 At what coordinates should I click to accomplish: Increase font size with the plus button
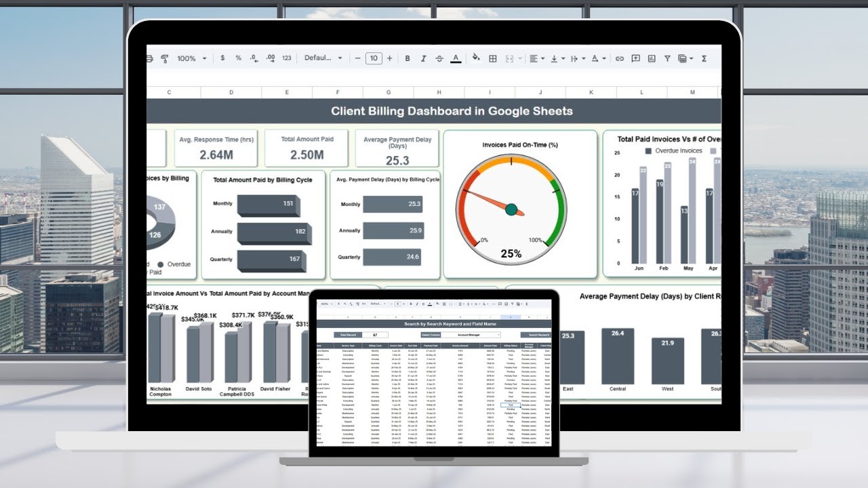point(389,58)
